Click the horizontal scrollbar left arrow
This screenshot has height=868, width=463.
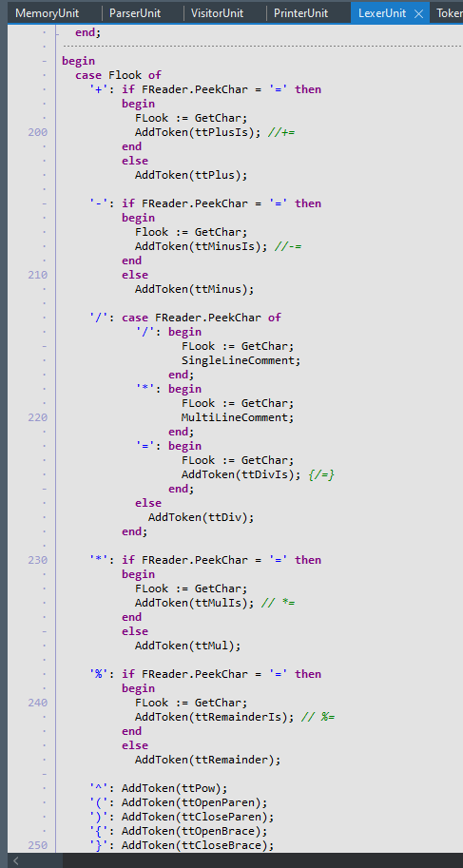pos(16,860)
